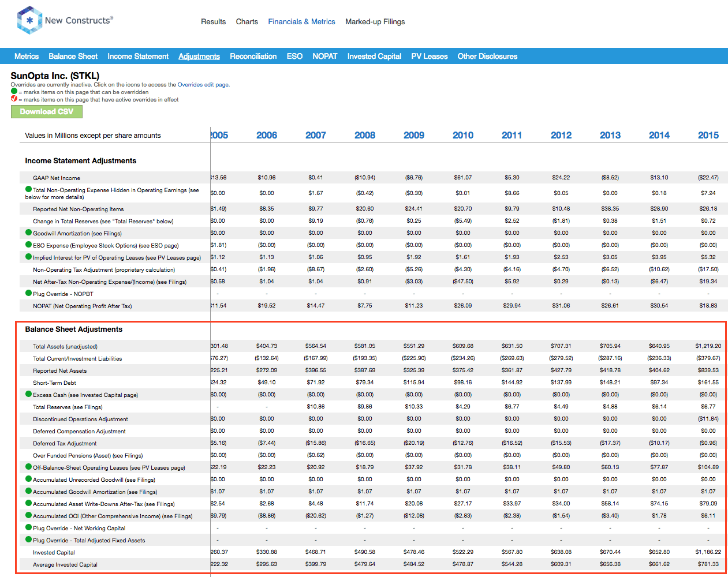Switch to the Reconciliation tab
Viewport: 728px width, 577px height.
pos(253,56)
